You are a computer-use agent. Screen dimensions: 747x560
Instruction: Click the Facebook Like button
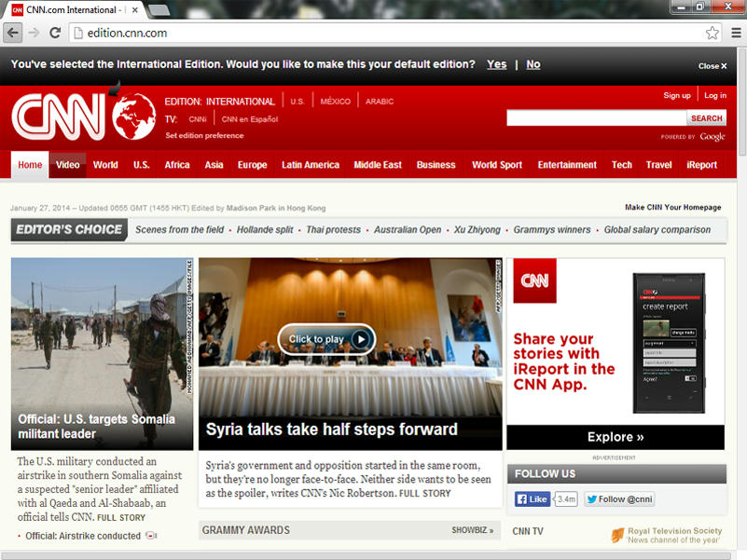tap(533, 499)
